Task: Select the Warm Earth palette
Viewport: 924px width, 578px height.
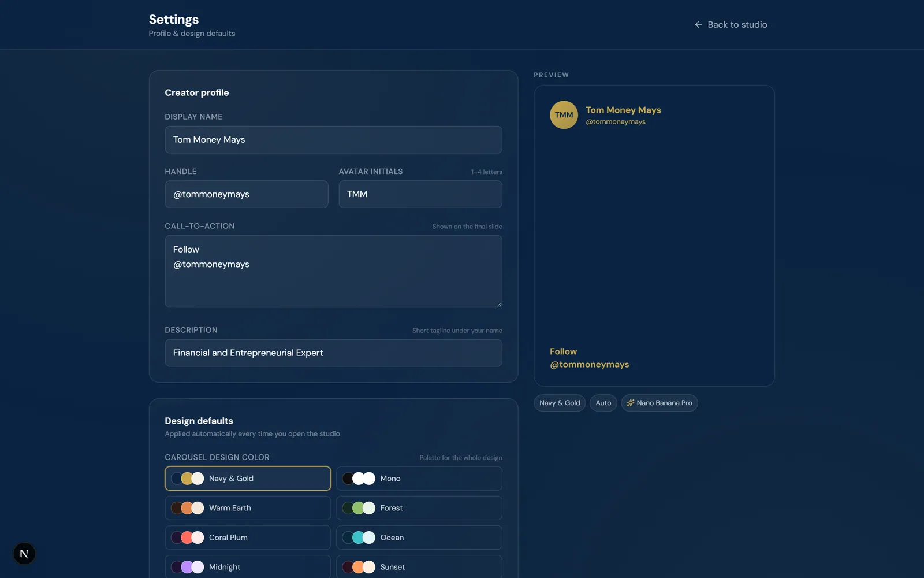Action: [248, 508]
